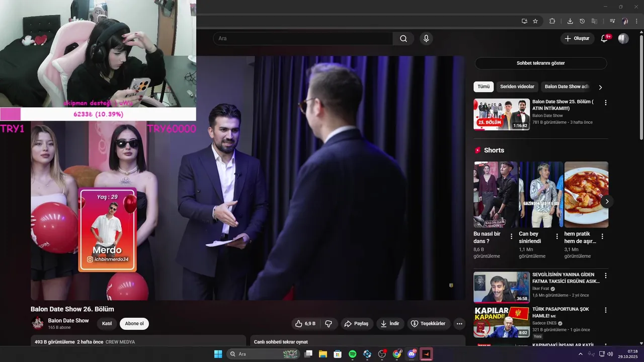Open options for Fatma Taksici video
Viewport: 644px width, 362px height.
[606, 276]
